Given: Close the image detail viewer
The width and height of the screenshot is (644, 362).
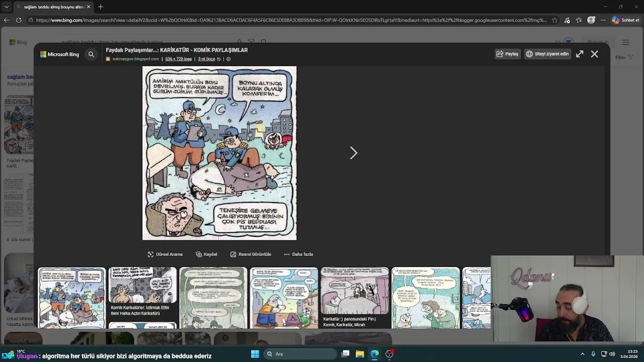Looking at the screenshot, I should 595,54.
